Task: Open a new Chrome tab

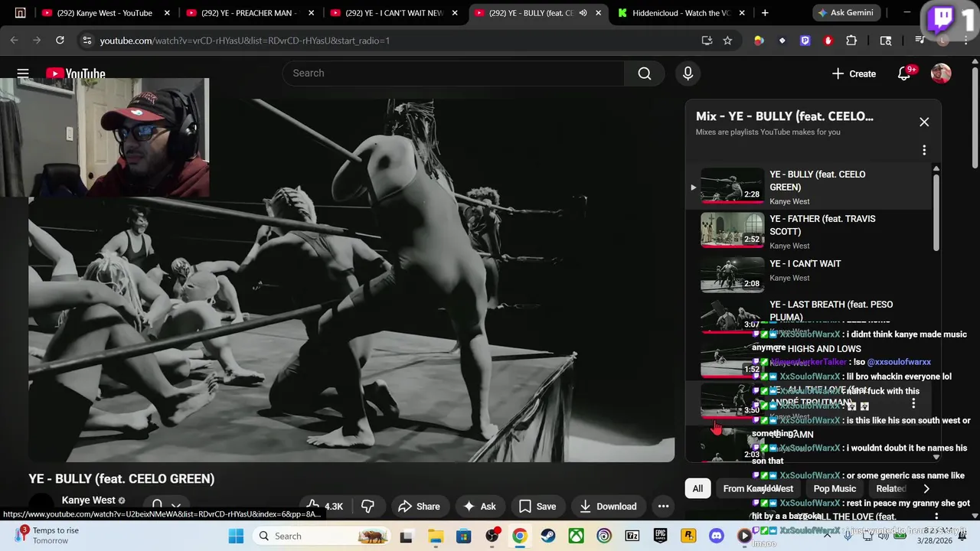Action: (x=764, y=13)
